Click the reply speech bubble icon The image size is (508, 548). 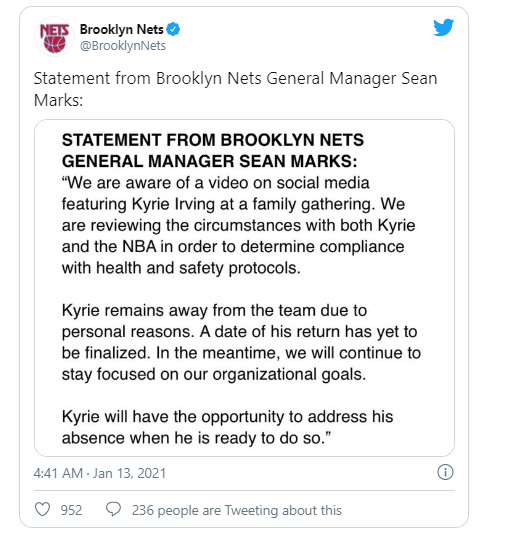(x=114, y=509)
